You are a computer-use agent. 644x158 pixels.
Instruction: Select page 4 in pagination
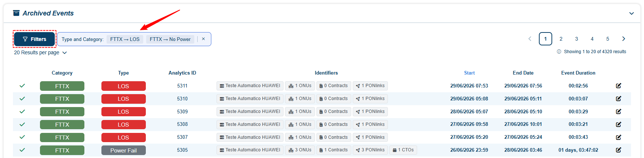(x=592, y=39)
